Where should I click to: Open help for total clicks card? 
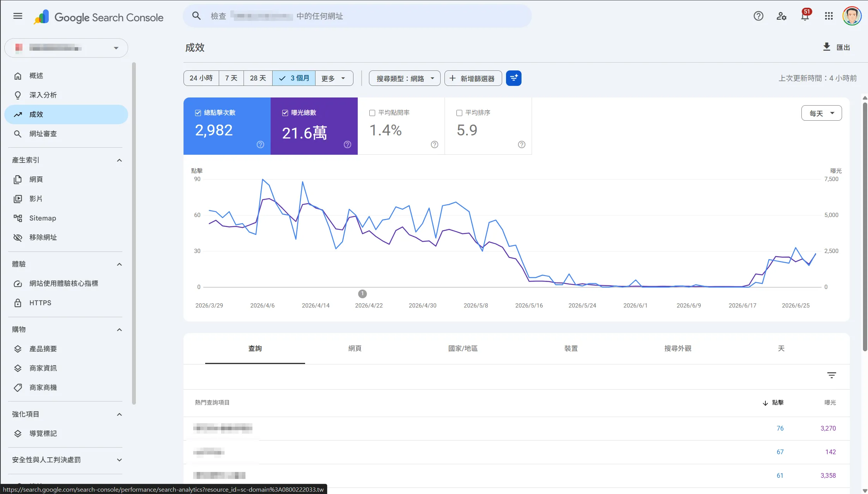click(261, 144)
